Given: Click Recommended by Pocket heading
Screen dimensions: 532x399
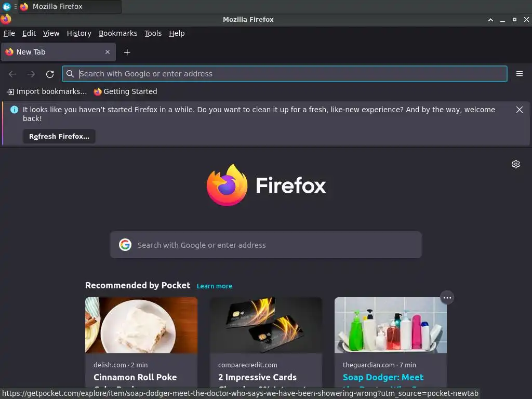Looking at the screenshot, I should tap(138, 285).
